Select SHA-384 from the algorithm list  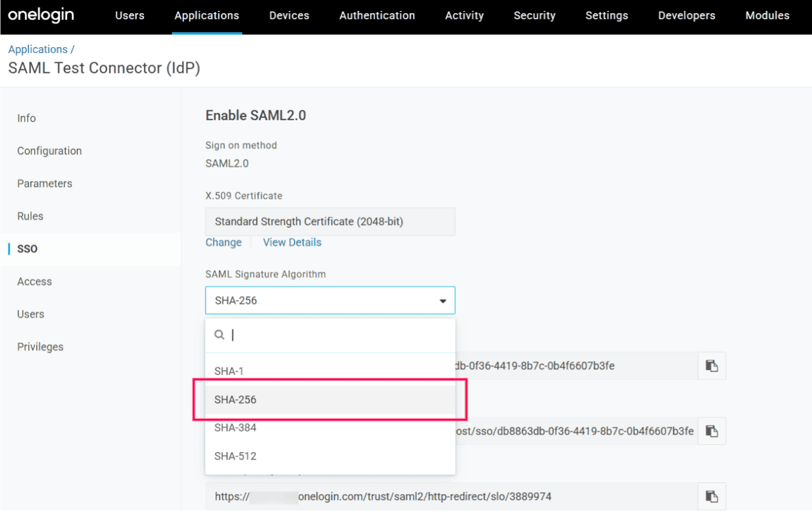330,428
